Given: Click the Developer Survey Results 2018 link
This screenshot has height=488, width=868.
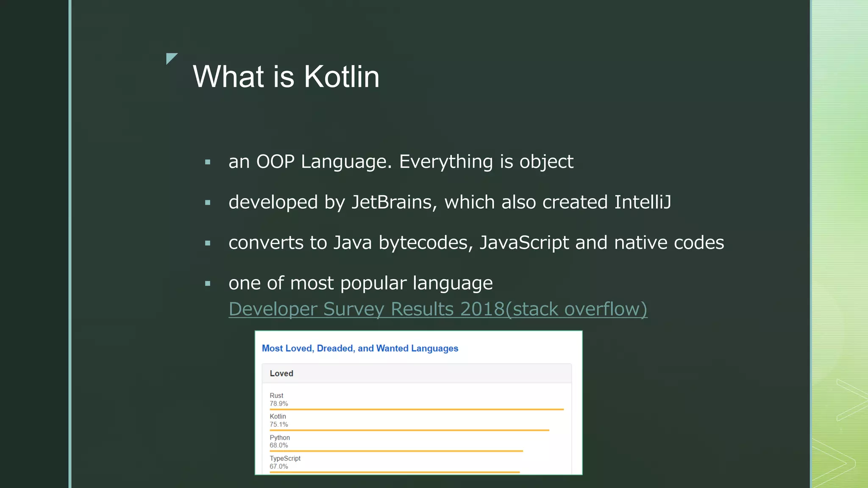Looking at the screenshot, I should [x=437, y=309].
